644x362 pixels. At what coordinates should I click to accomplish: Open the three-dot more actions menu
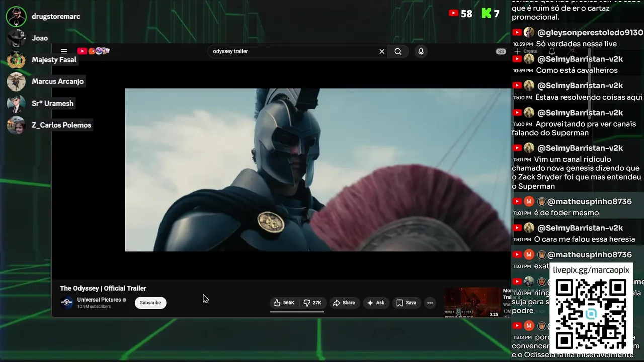pos(430,303)
